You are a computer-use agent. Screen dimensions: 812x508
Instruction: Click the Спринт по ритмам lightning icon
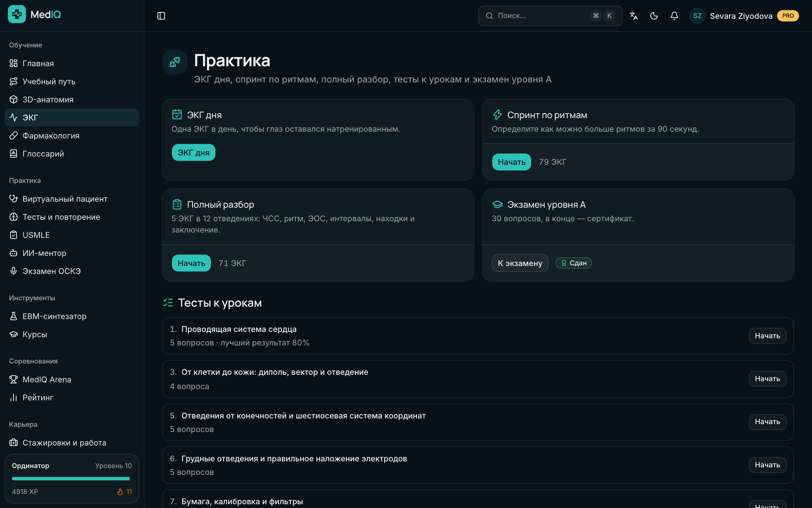(x=497, y=114)
